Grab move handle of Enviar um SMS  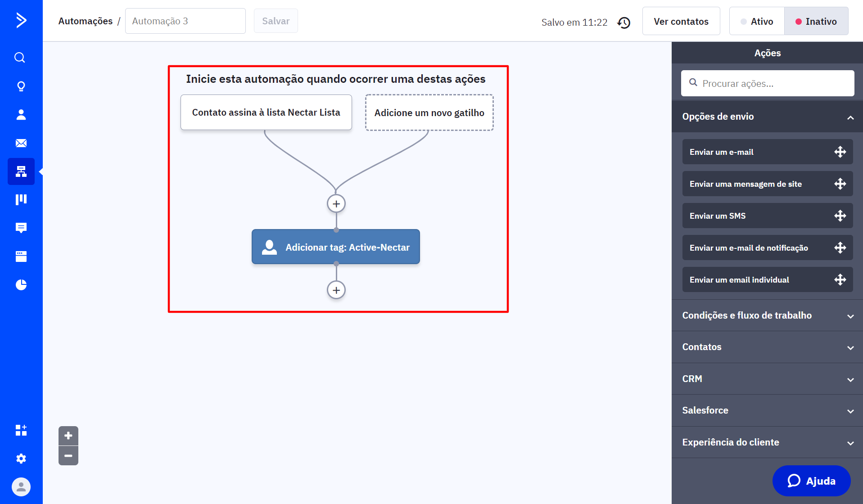point(840,216)
